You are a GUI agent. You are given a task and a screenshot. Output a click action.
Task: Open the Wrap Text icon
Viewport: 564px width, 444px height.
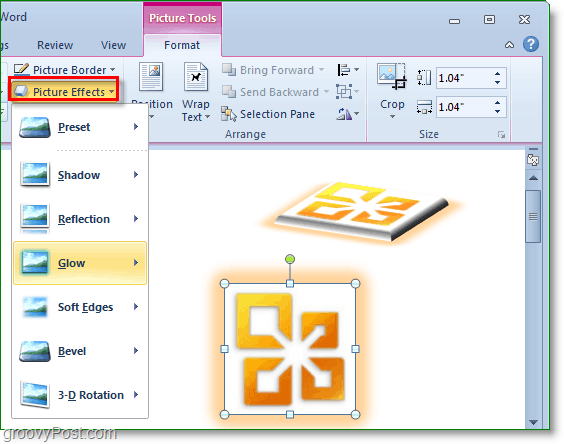point(196,77)
